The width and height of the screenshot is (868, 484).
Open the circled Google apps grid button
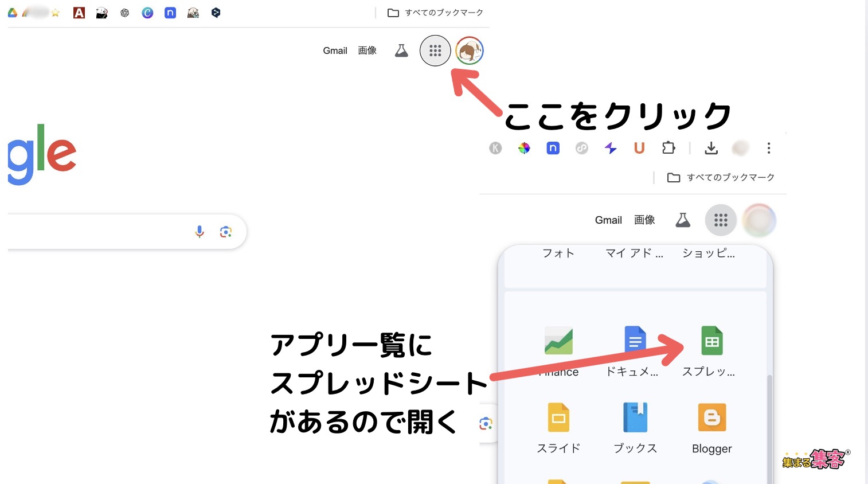pyautogui.click(x=435, y=50)
